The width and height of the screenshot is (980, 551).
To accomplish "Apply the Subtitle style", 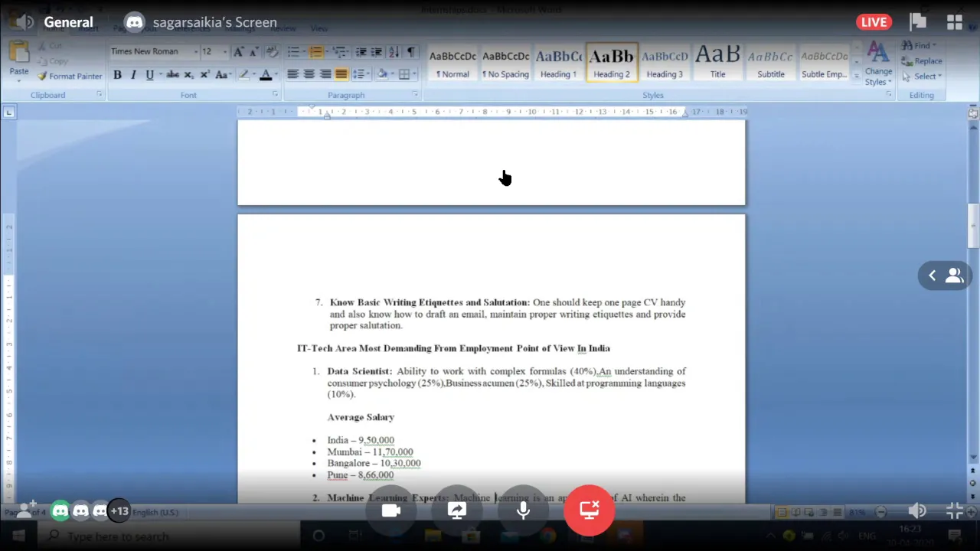I will click(770, 63).
